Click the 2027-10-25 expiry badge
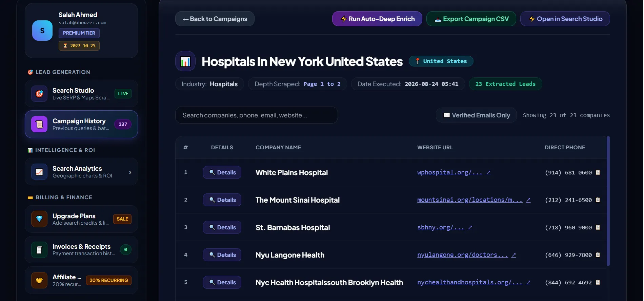 [79, 45]
